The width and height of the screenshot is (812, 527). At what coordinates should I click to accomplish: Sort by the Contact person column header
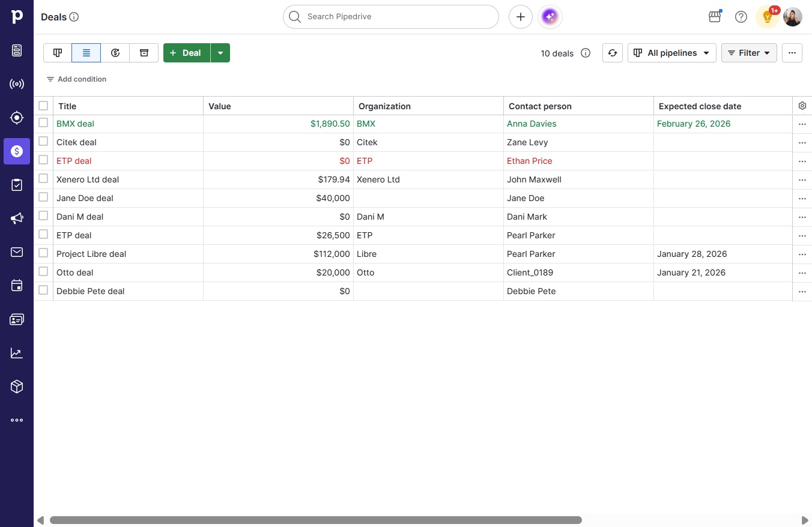point(578,106)
